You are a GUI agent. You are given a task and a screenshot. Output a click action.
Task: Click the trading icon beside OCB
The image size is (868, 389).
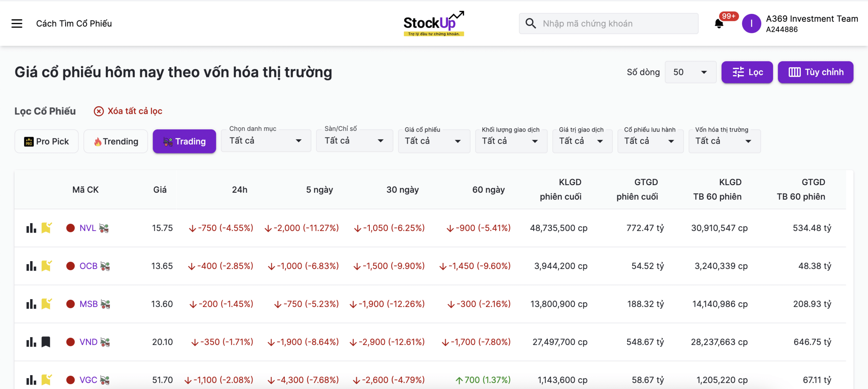[x=105, y=266]
